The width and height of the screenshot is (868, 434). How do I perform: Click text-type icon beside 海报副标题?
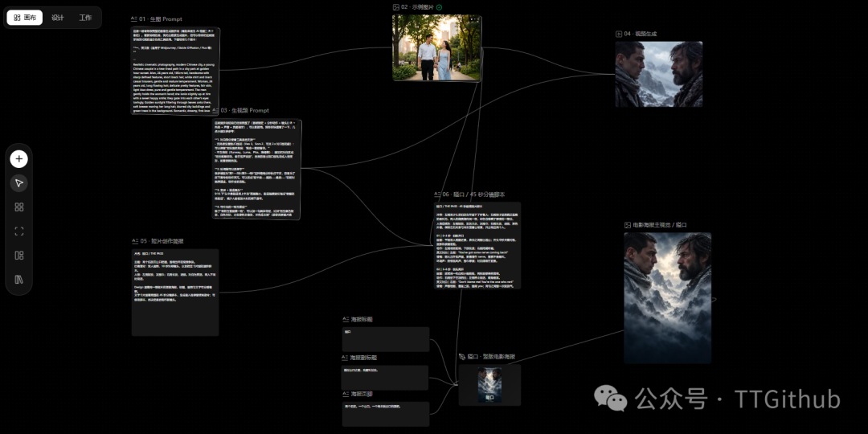pos(345,358)
